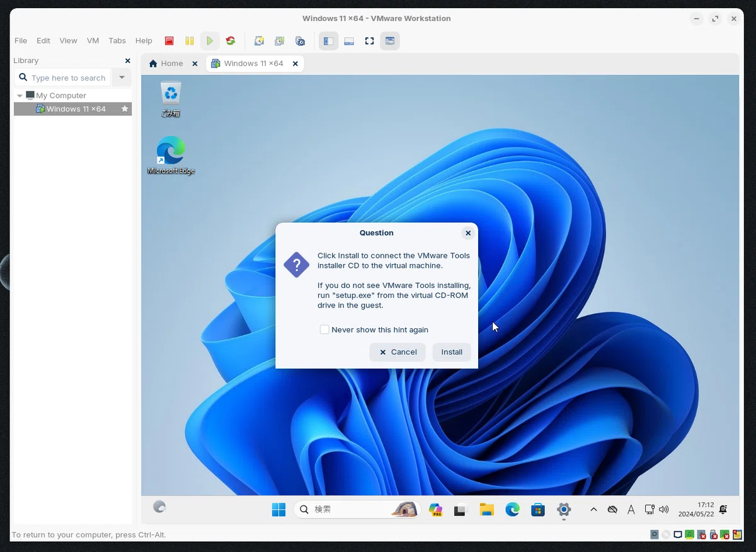Click the guest volume speaker tray icon

[x=664, y=510]
